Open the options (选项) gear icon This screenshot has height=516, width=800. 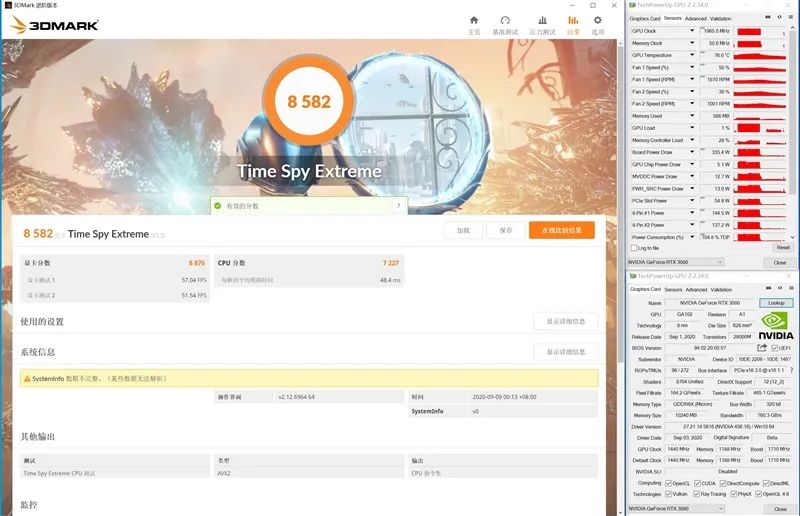597,20
